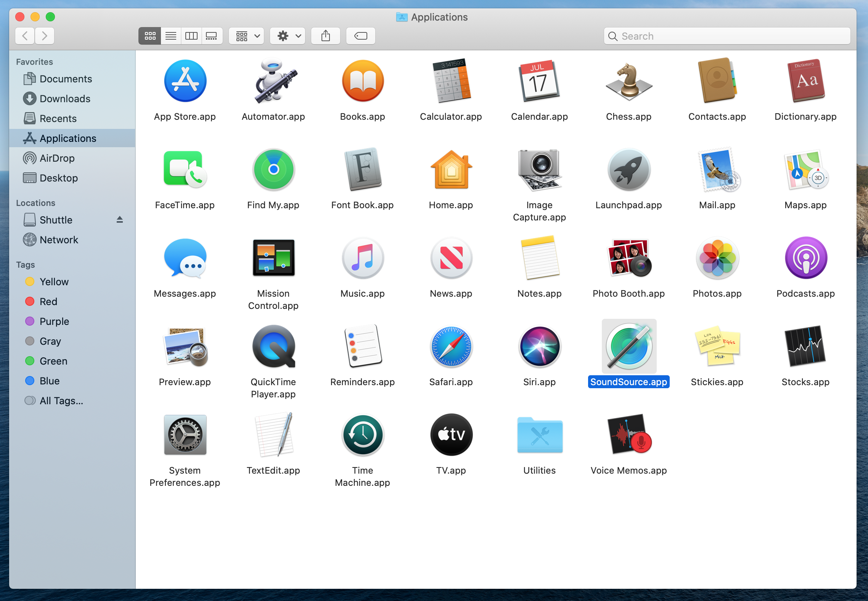The width and height of the screenshot is (868, 601).
Task: Click the Photos flower icon
Action: (717, 258)
